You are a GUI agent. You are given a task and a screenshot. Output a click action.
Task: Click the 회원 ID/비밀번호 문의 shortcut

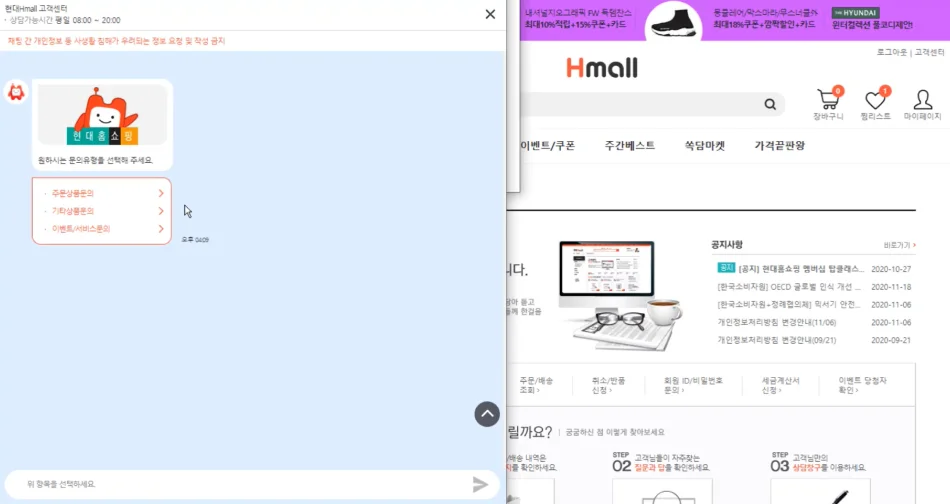tap(693, 385)
